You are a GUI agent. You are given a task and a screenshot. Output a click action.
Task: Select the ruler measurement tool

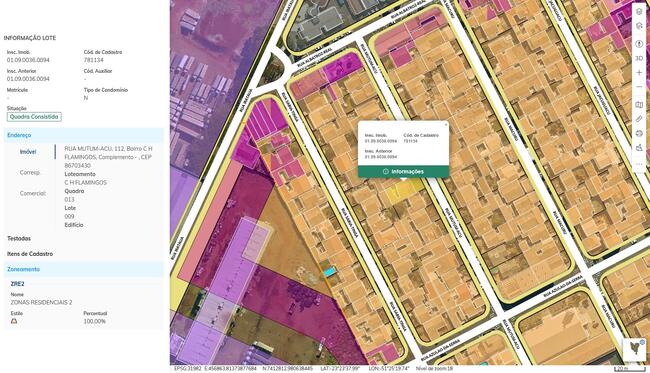point(639,119)
